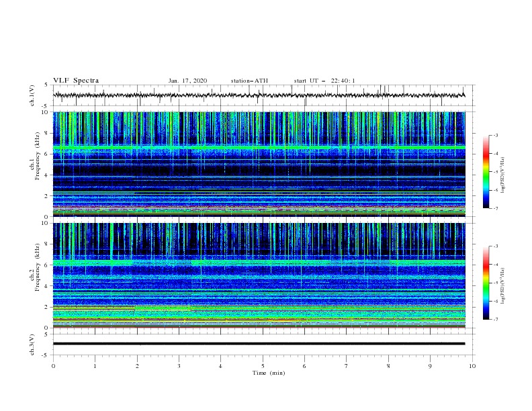Image resolution: width=532 pixels, height=411 pixels.
Task: Click the '6' kHz tick on ch.1 frequency axis
Action: pyautogui.click(x=47, y=154)
